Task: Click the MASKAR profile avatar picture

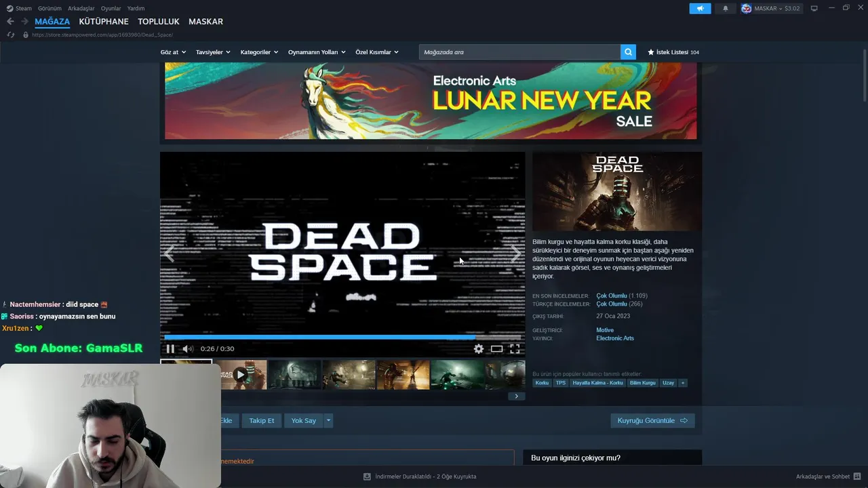Action: pyautogui.click(x=747, y=9)
